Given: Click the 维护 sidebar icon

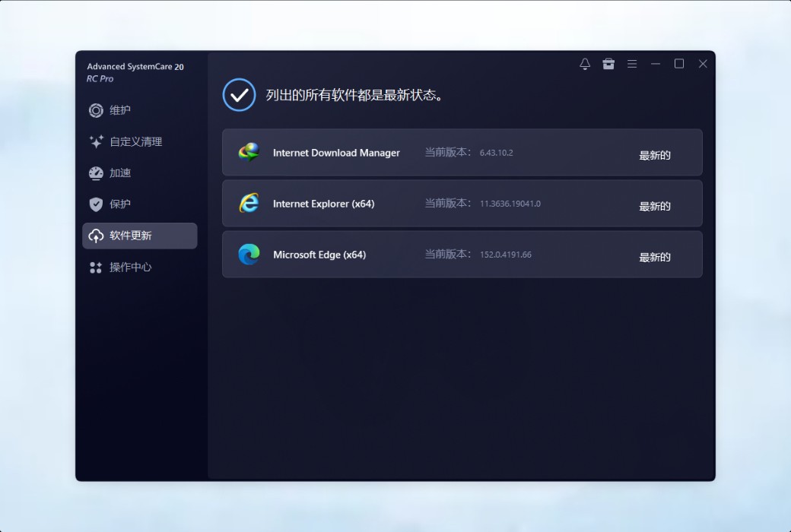Looking at the screenshot, I should tap(96, 110).
